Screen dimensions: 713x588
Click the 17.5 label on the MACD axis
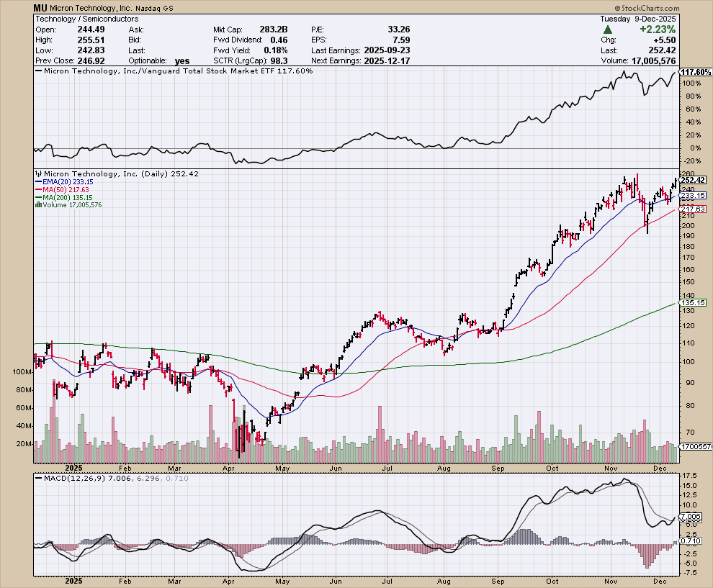click(x=690, y=476)
